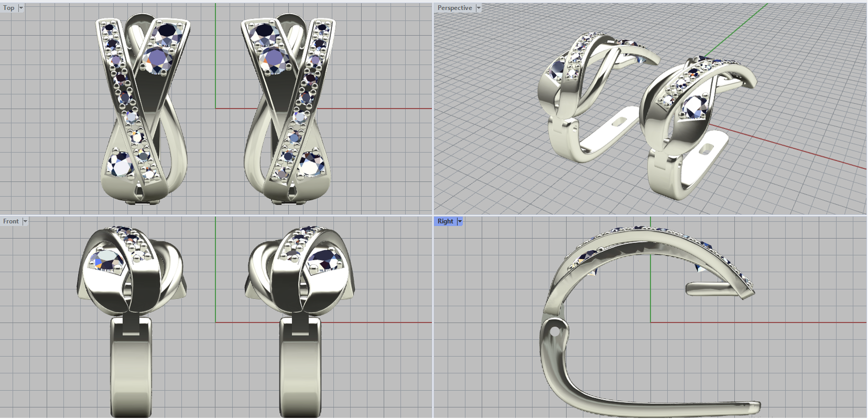Expand the Right viewport menu arrow

[x=460, y=221]
